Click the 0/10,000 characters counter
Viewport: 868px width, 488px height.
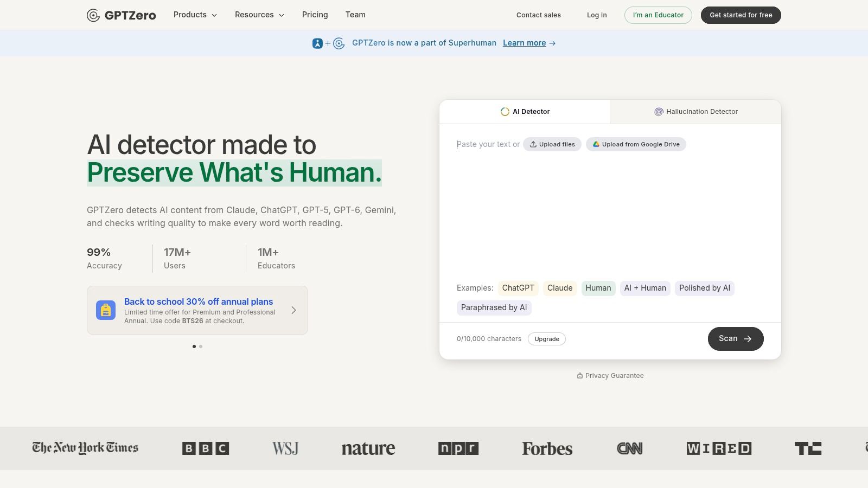[x=489, y=339]
